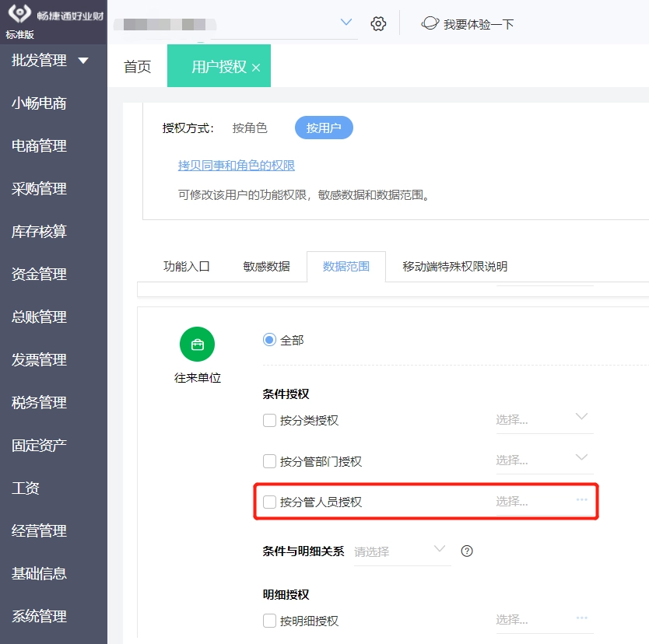Select the 按角色 authorization option
Viewport: 649px width, 644px height.
click(x=250, y=128)
